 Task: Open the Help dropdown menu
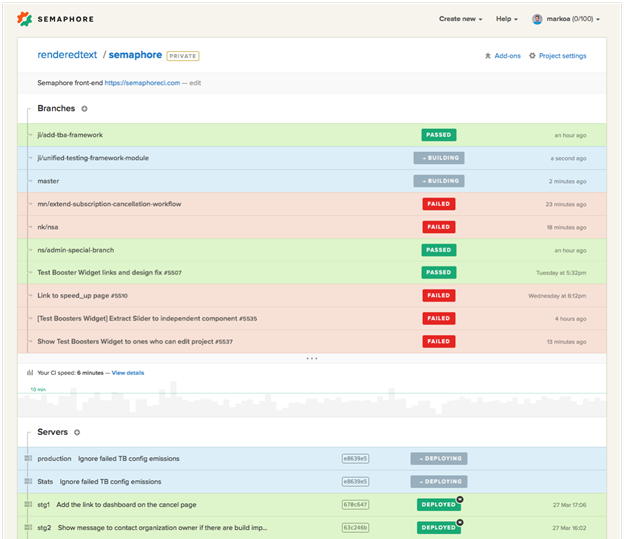click(507, 19)
